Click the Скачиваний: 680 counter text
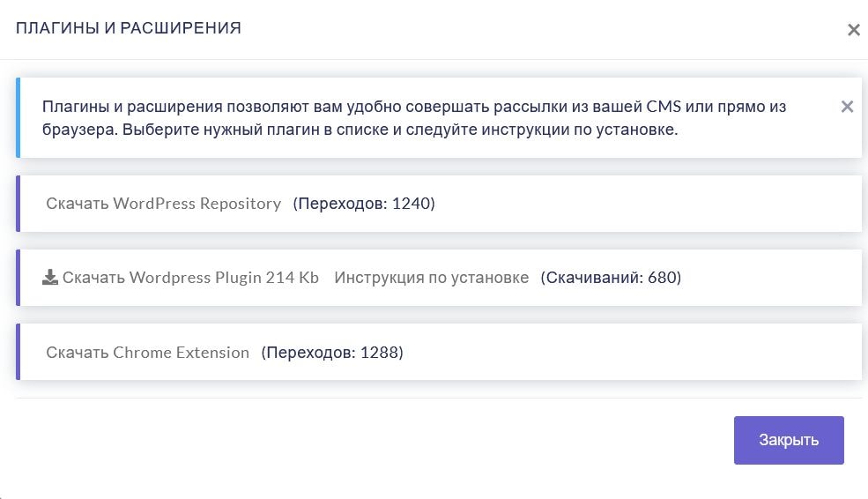The image size is (868, 499). click(611, 277)
